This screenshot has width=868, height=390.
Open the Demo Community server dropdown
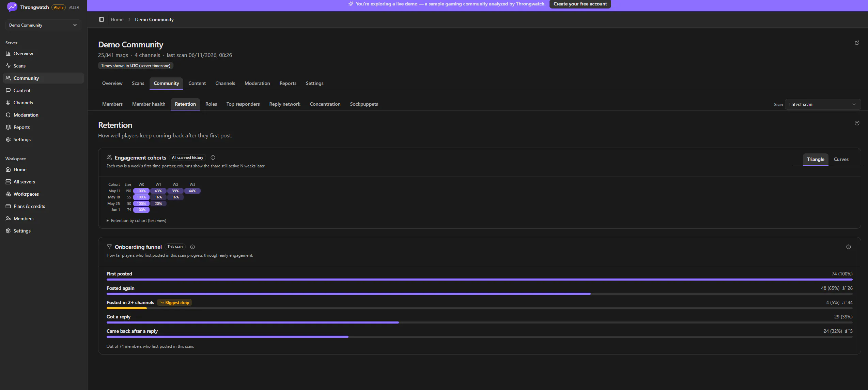43,25
